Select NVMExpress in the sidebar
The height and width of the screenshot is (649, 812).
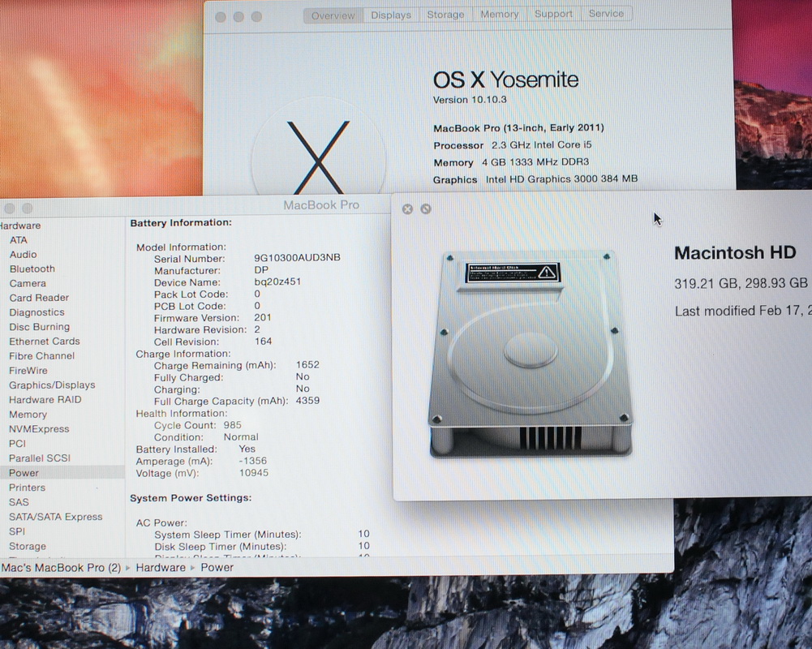coord(39,429)
